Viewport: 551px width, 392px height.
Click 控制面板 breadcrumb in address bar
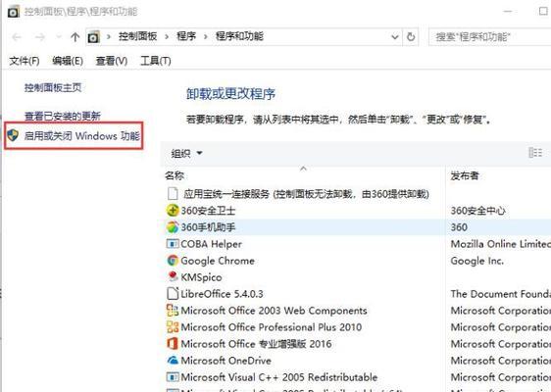point(137,36)
